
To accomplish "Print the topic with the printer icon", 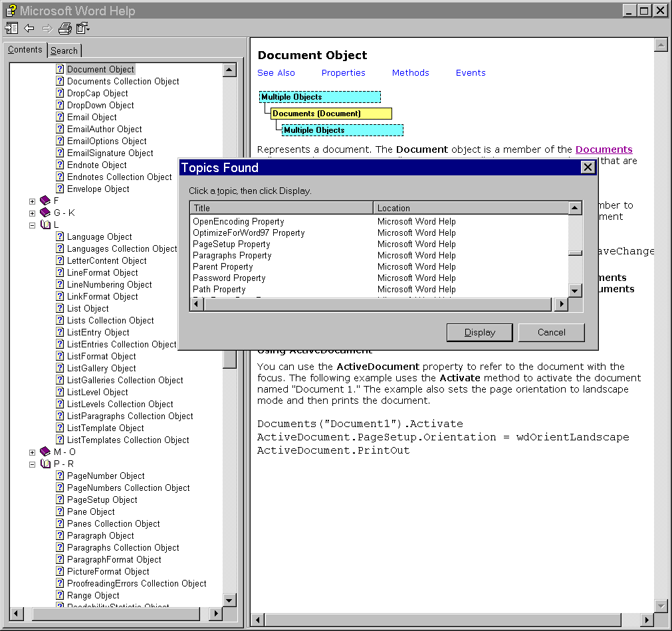I will coord(64,28).
